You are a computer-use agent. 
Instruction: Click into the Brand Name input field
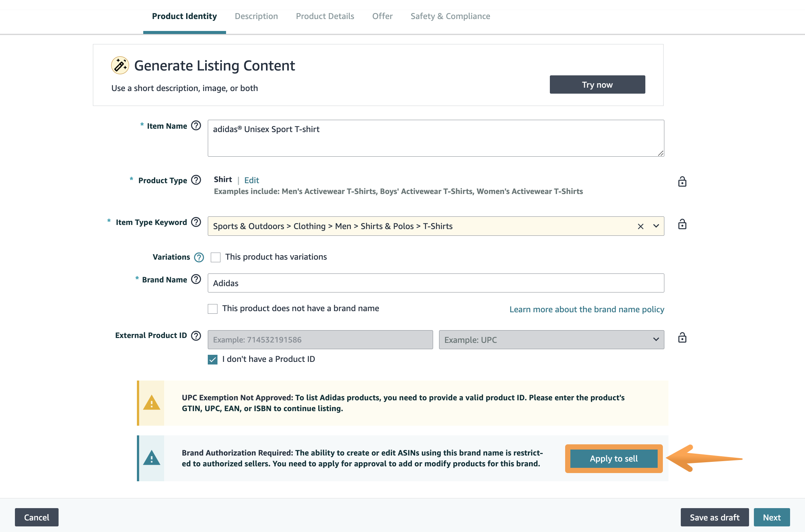pyautogui.click(x=436, y=283)
